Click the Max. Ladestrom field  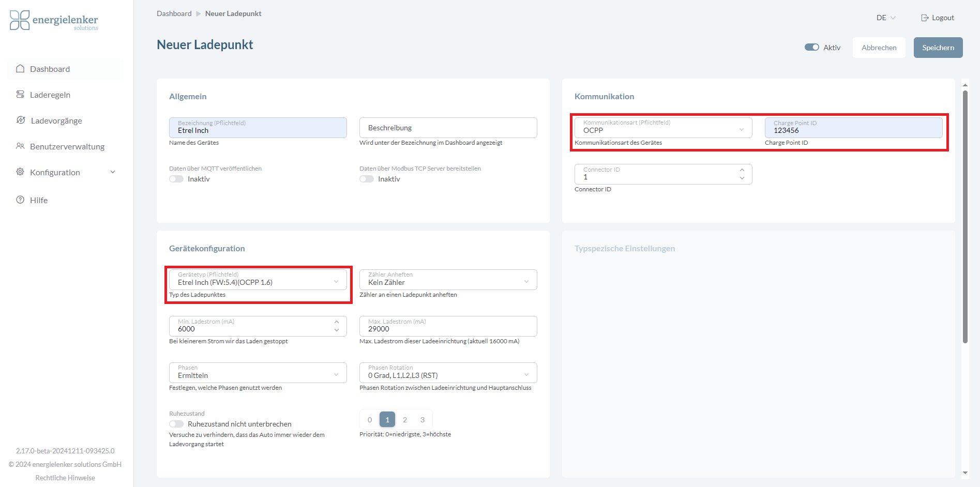point(448,326)
